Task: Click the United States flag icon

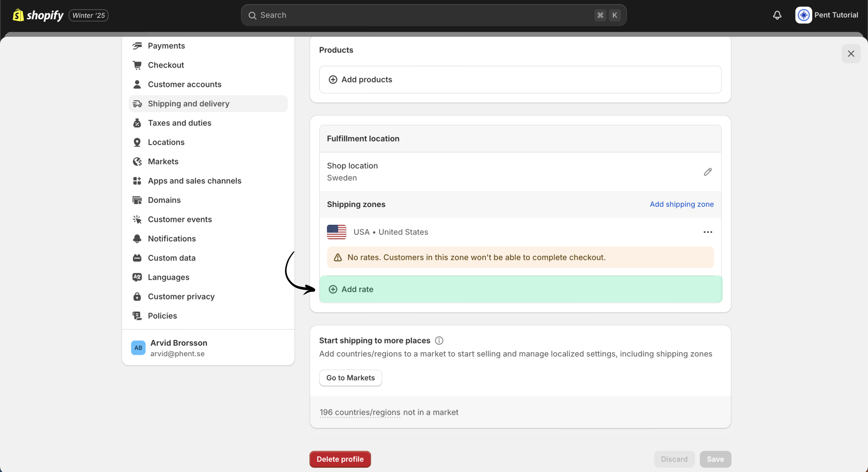Action: [337, 232]
